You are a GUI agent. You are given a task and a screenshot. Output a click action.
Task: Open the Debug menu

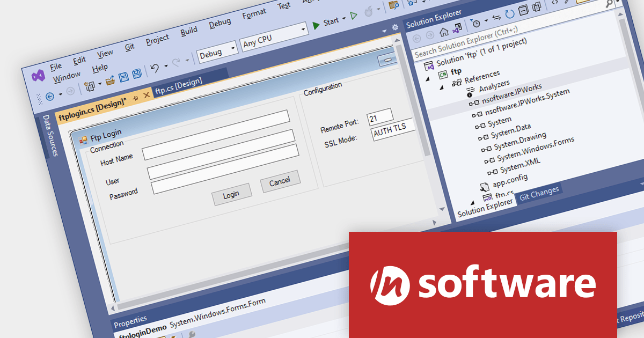pos(220,23)
